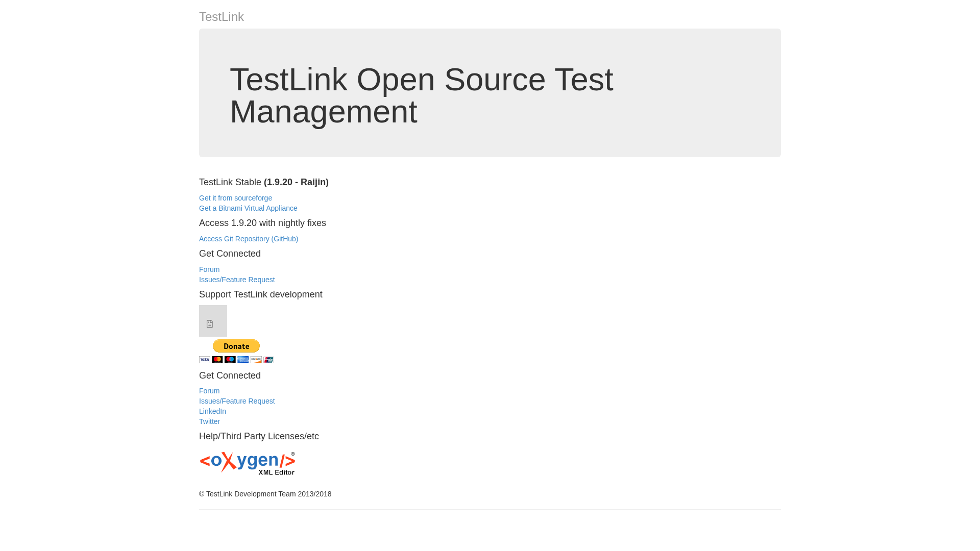This screenshot has height=551, width=980.
Task: Click the Oxygen XML Editor logo
Action: [x=248, y=463]
